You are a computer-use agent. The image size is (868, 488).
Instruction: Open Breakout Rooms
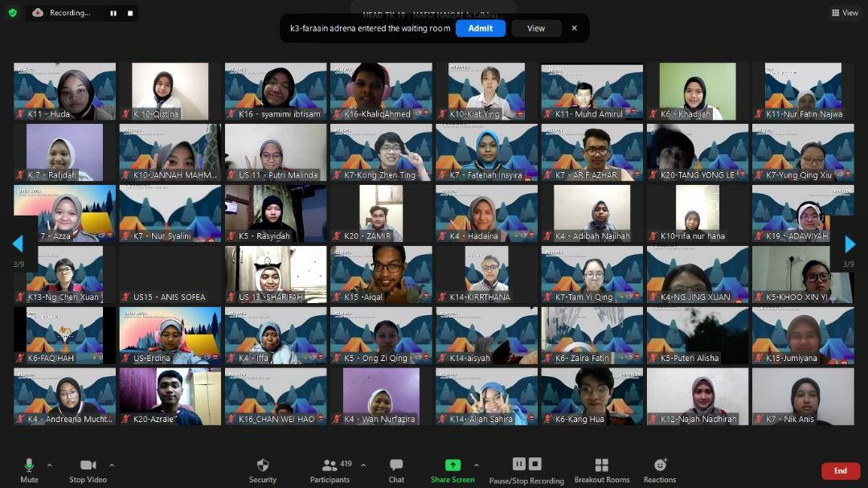tap(601, 470)
